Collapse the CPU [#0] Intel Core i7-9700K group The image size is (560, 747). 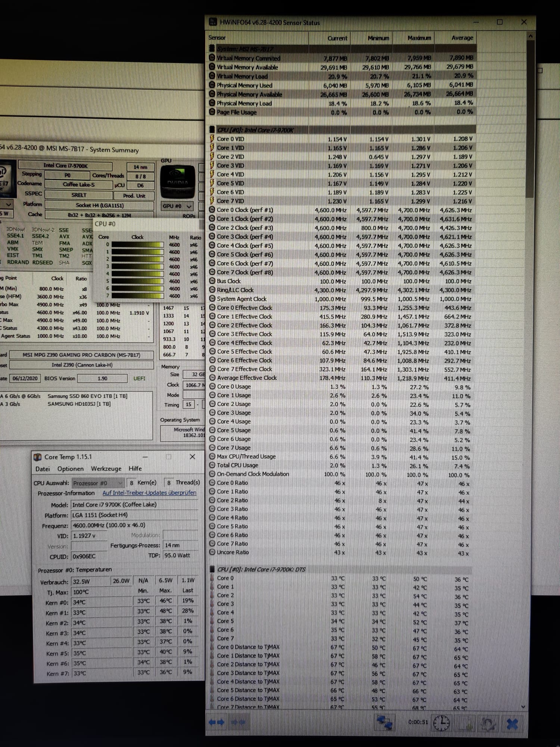pyautogui.click(x=212, y=130)
